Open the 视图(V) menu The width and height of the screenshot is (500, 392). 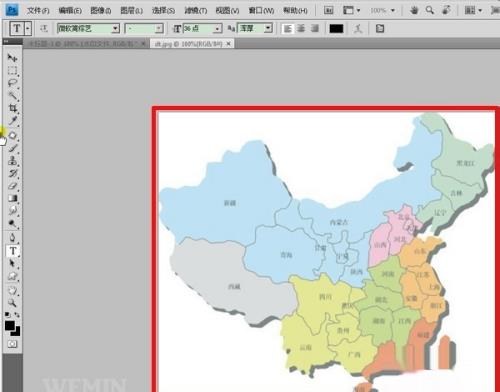[227, 11]
